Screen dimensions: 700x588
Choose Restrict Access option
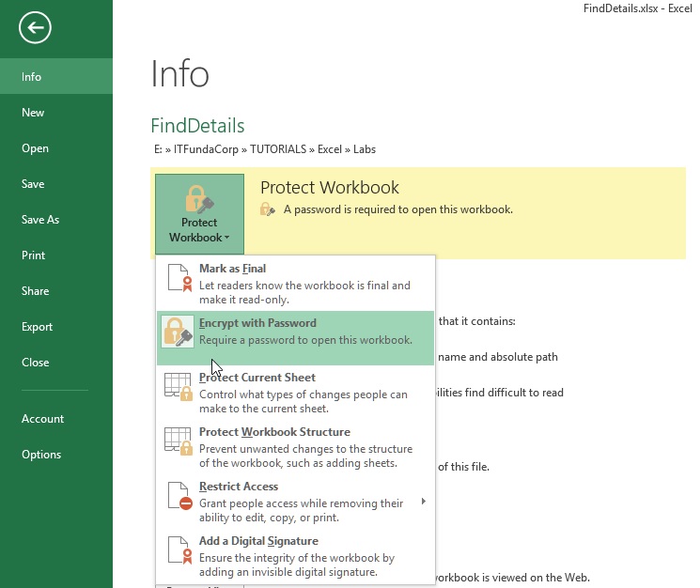[295, 502]
